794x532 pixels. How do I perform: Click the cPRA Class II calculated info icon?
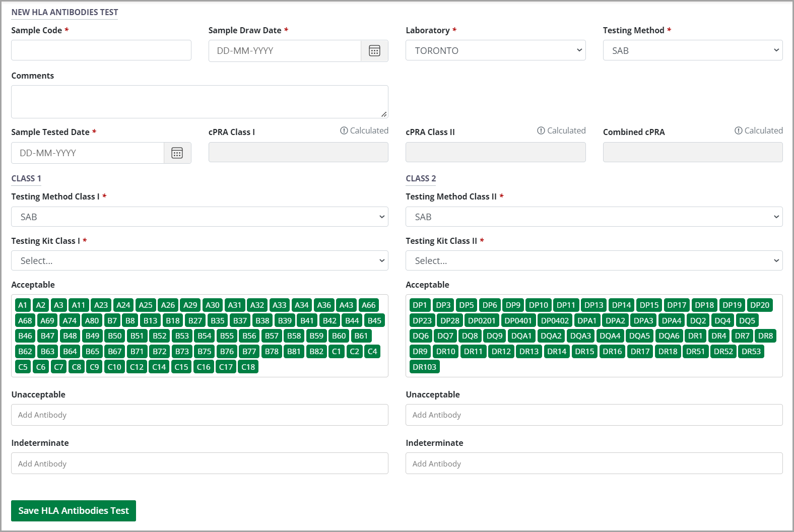[x=541, y=131]
